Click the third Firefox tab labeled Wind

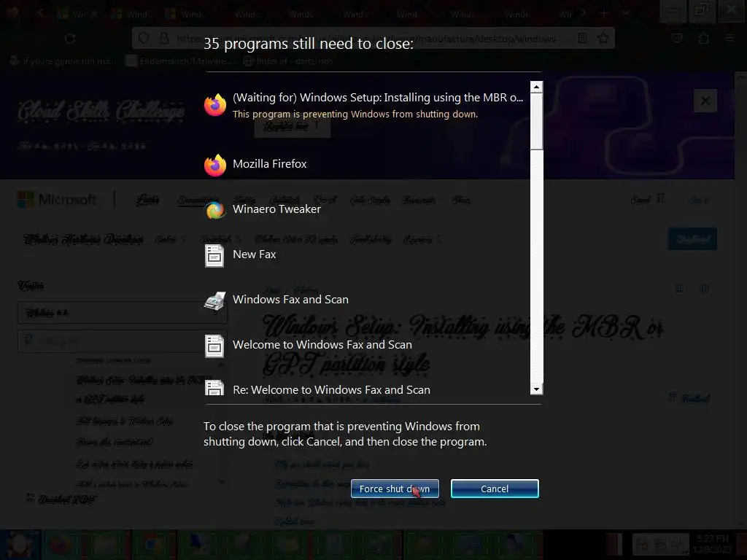187,15
